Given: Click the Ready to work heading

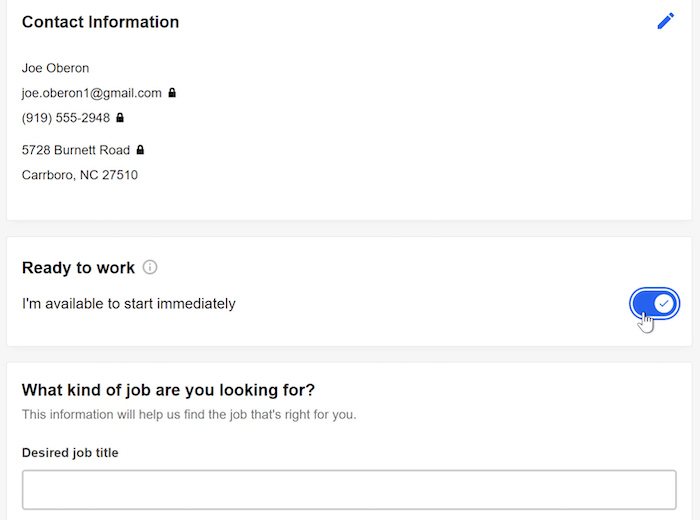Looking at the screenshot, I should 78,268.
